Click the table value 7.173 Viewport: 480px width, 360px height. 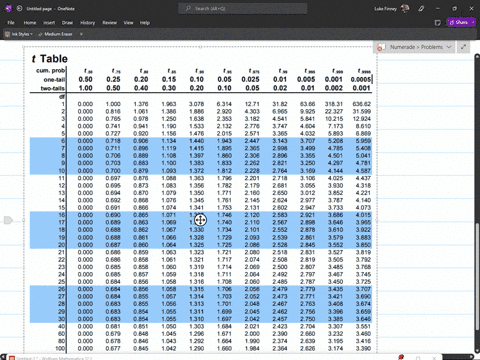(335, 126)
